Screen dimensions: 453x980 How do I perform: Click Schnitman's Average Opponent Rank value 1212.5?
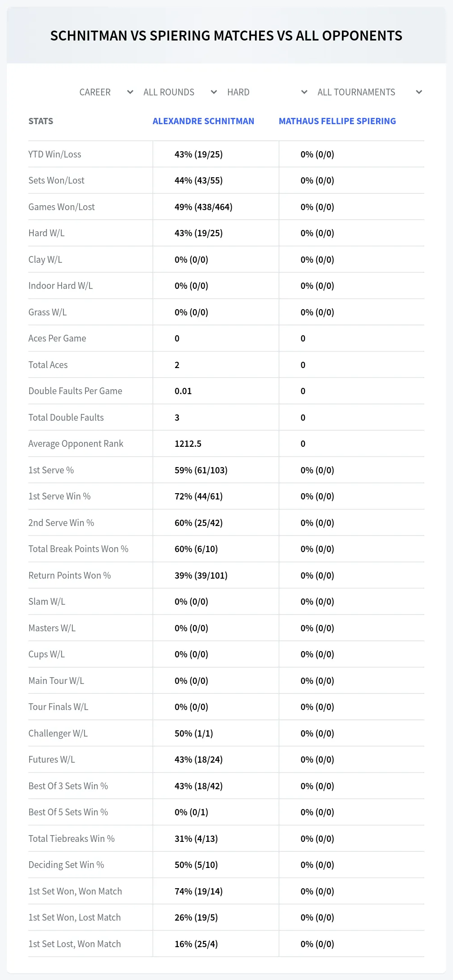[x=188, y=444]
